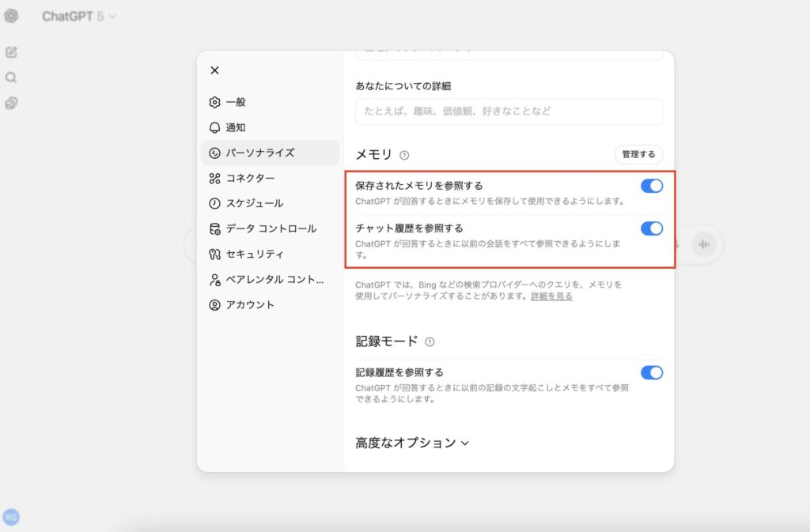Click the info icon beside メモリ heading

(x=404, y=155)
